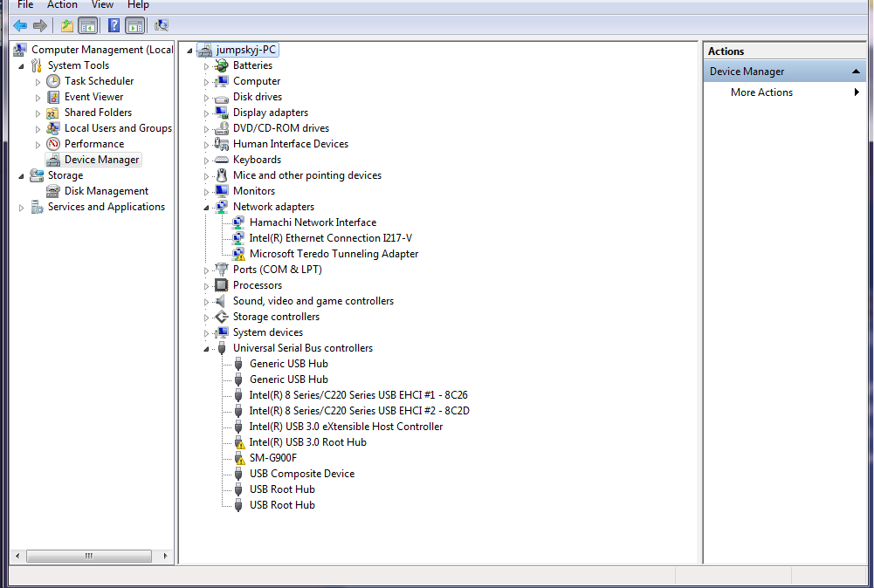
Task: Click the Mice and other pointing devices icon
Action: [x=222, y=175]
